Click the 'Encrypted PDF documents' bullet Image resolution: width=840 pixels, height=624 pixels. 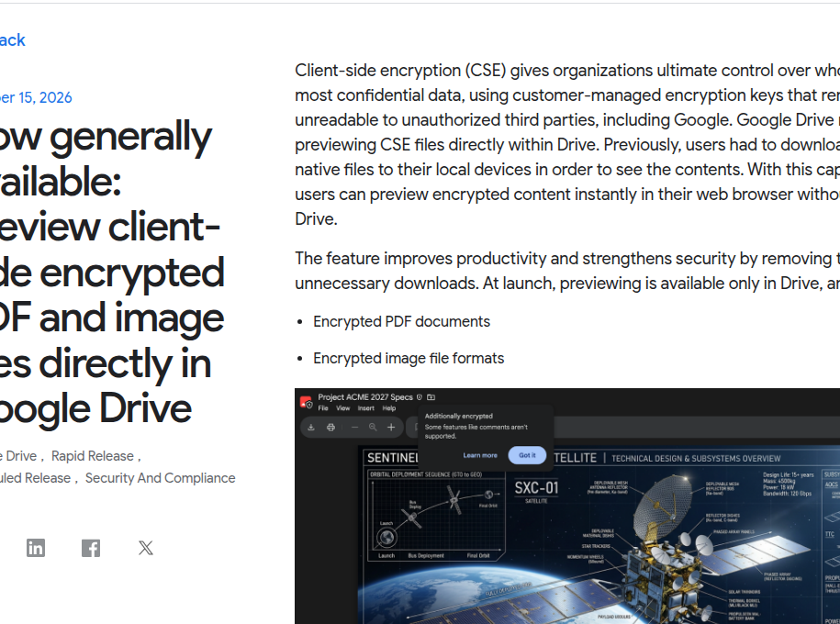(x=401, y=321)
